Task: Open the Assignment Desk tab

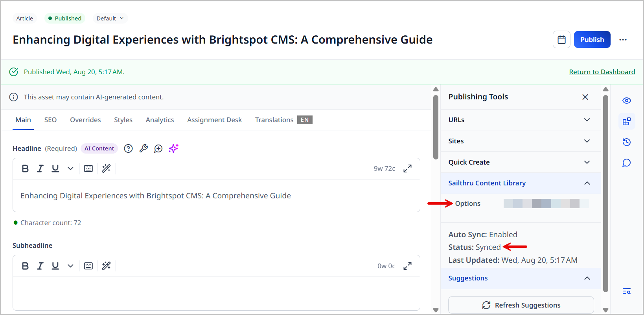Action: point(214,120)
